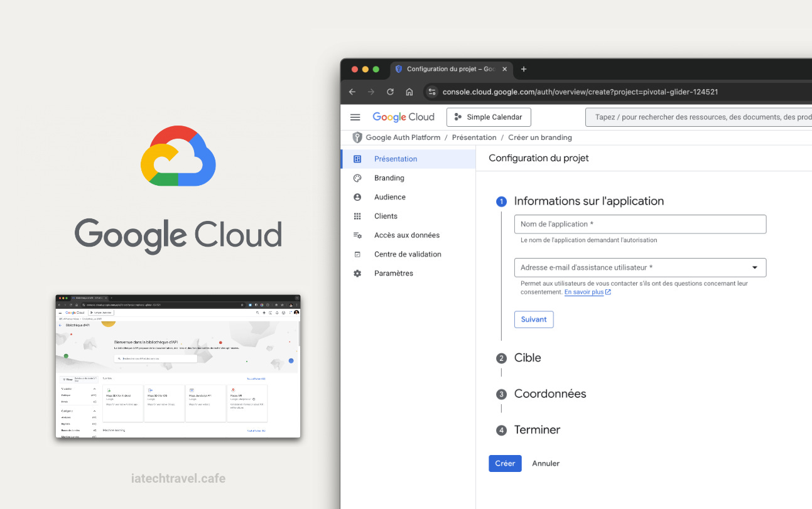
Task: Click the Configuration du projet heading
Action: (x=539, y=158)
